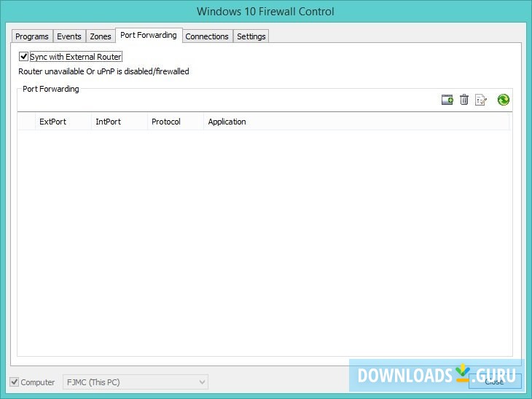Screen dimensions: 532x399
Task: Select the Port Forwarding tab
Action: (x=149, y=35)
